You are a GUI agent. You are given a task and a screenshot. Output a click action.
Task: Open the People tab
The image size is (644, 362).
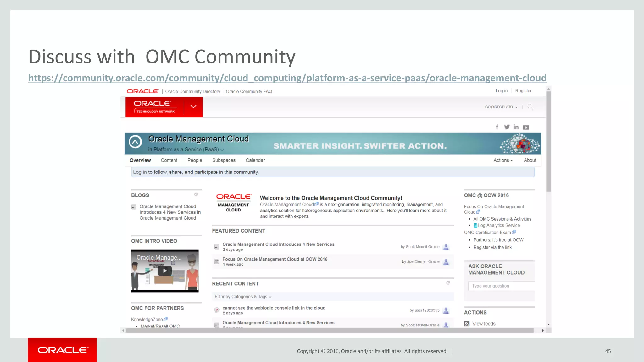(x=195, y=160)
